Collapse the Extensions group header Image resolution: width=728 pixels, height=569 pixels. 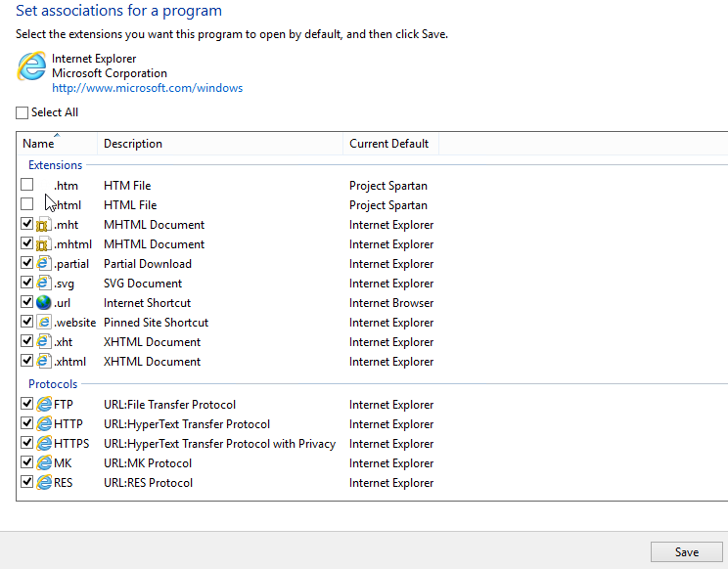[55, 165]
